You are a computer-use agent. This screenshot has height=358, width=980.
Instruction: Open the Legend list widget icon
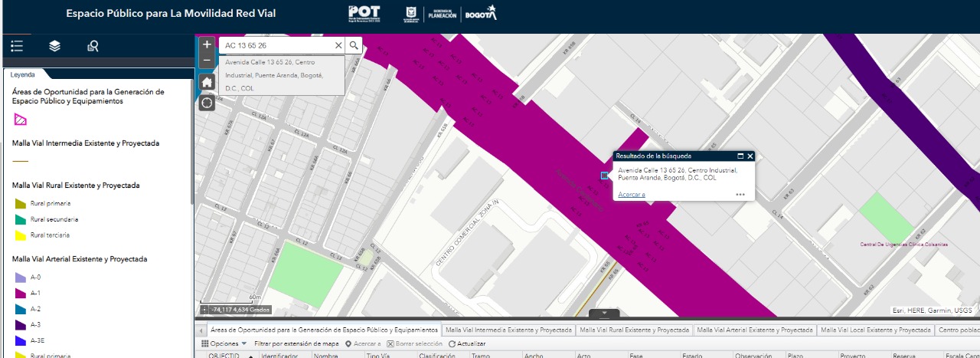click(17, 46)
